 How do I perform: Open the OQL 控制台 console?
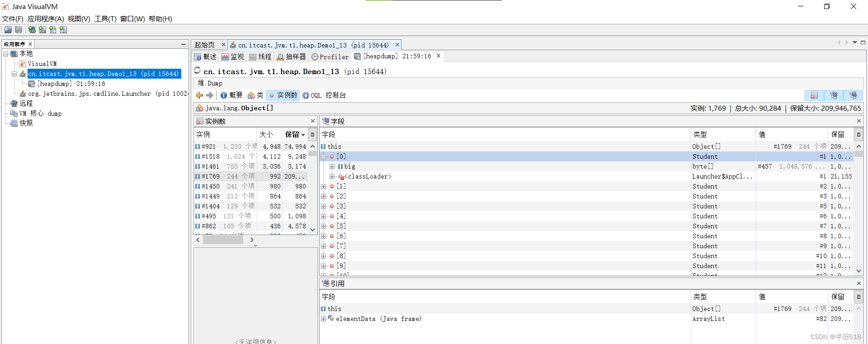pos(324,95)
